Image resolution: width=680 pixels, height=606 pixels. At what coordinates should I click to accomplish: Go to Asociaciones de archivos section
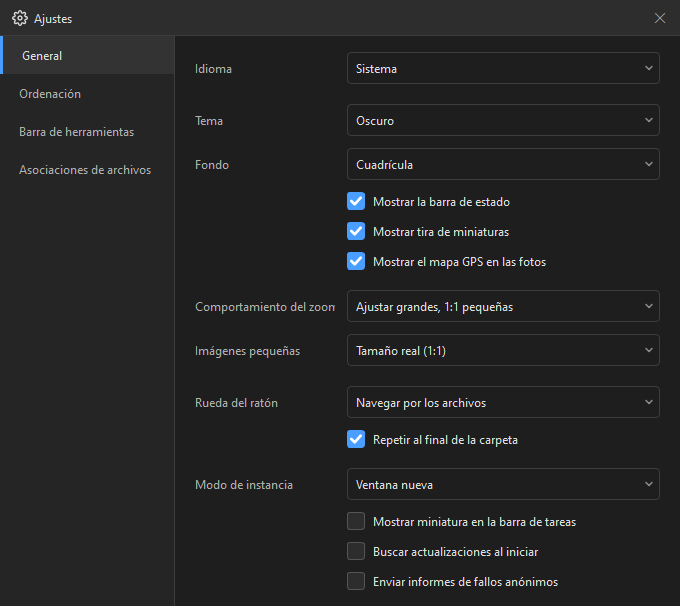tap(87, 170)
